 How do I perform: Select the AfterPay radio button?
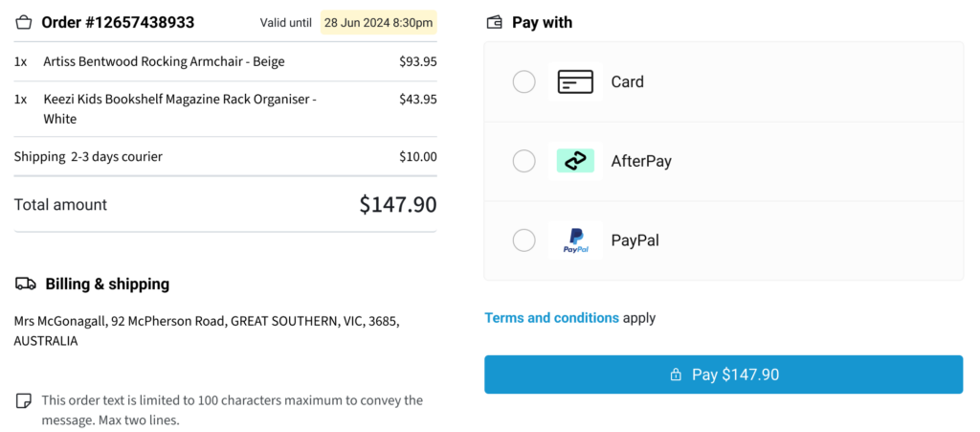coord(523,161)
